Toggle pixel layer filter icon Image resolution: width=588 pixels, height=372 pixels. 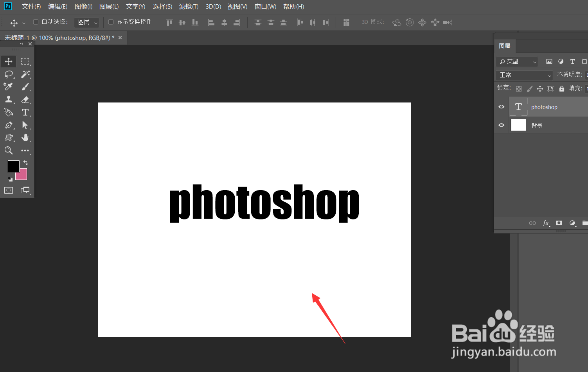coord(549,61)
